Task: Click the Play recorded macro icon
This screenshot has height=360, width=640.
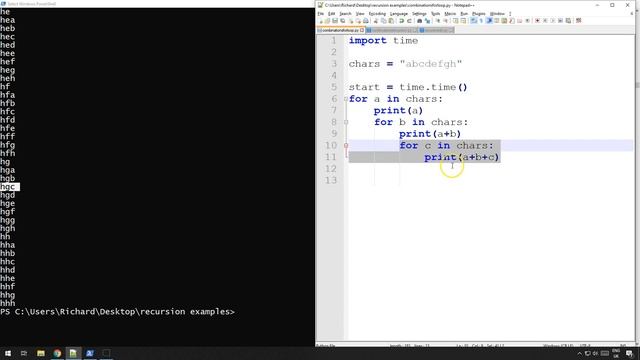Action: (x=553, y=21)
